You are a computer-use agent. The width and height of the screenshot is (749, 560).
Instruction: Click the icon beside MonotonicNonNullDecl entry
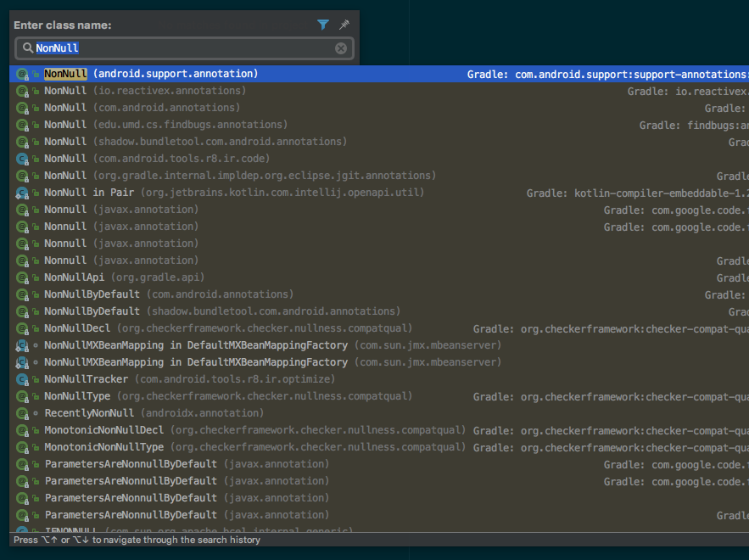click(20, 430)
